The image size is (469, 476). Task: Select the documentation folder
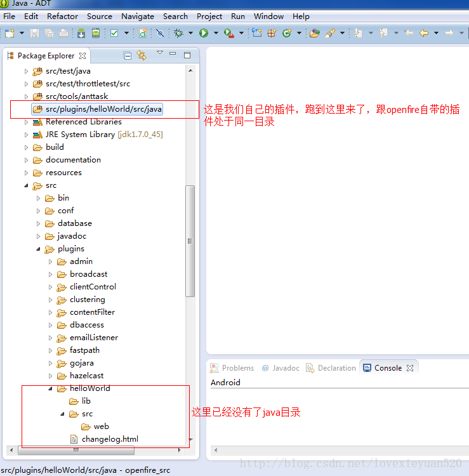click(x=67, y=160)
